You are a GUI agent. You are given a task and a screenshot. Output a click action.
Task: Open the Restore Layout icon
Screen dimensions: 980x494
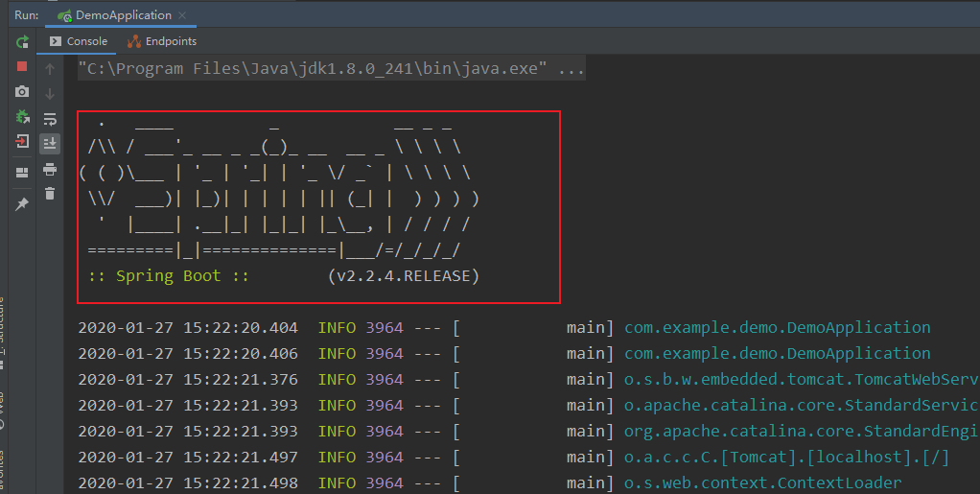pos(22,173)
